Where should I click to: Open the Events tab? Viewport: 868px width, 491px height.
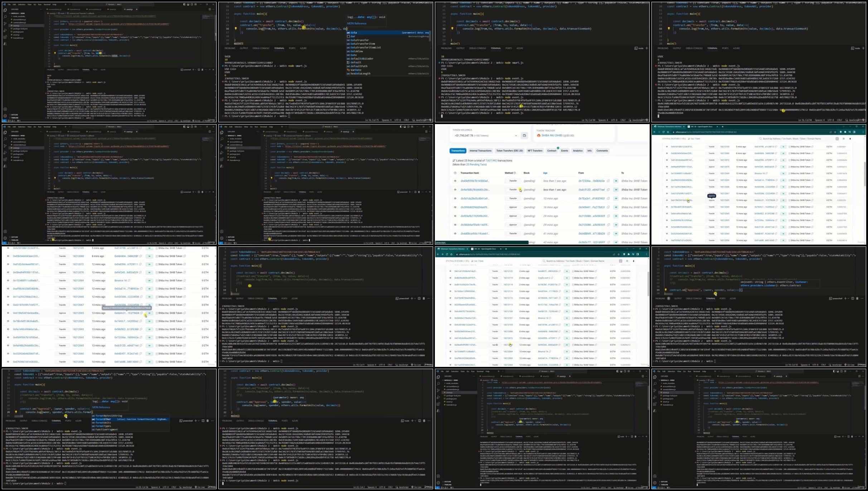point(564,151)
